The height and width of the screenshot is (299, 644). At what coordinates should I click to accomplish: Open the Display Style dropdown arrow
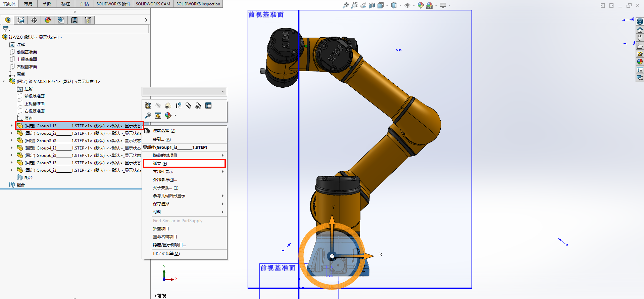tap(400, 5)
